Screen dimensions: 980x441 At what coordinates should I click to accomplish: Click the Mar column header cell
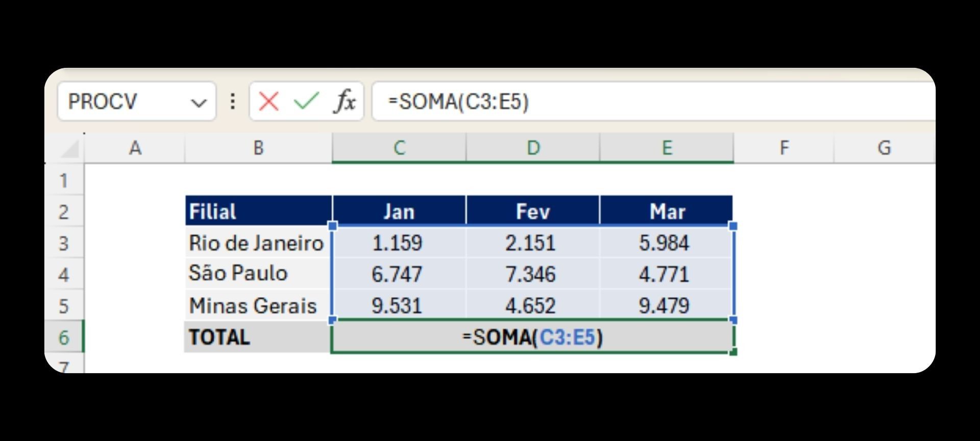667,211
